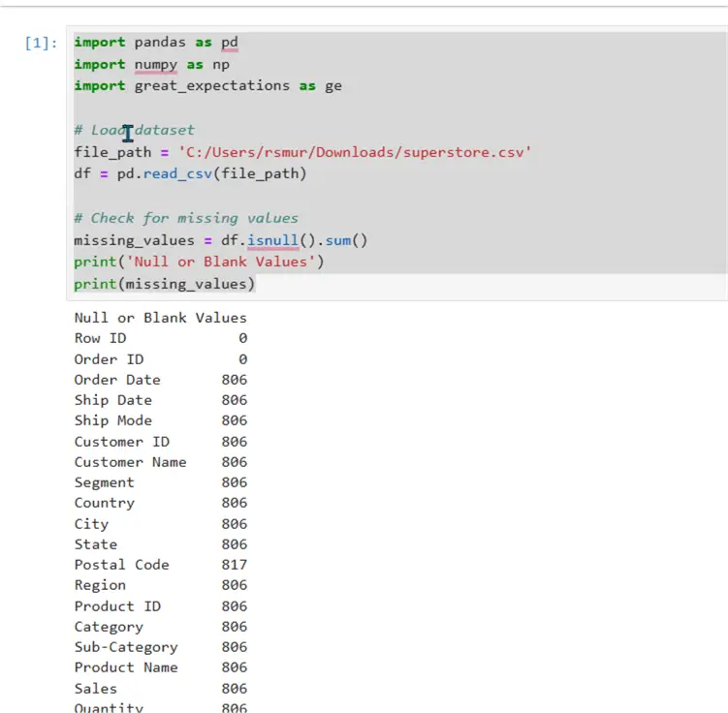The height and width of the screenshot is (713, 728).
Task: Click the 'Order ID' output row
Action: (161, 359)
